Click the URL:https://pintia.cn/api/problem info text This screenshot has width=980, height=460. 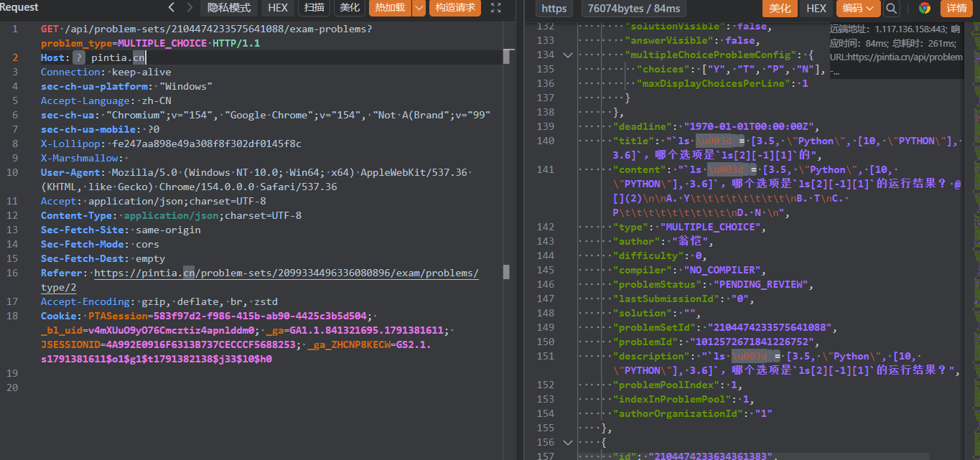[896, 57]
